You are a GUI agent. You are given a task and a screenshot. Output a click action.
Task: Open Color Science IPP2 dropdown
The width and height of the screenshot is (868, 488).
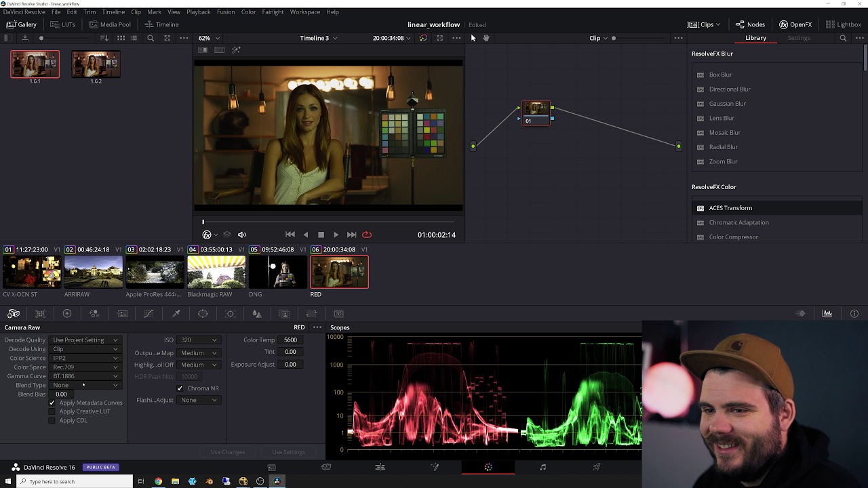tap(85, 358)
